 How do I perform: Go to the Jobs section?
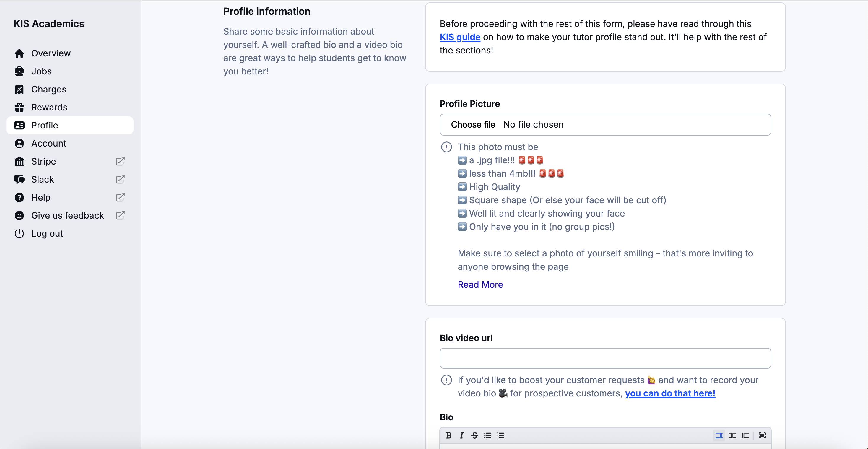[41, 71]
